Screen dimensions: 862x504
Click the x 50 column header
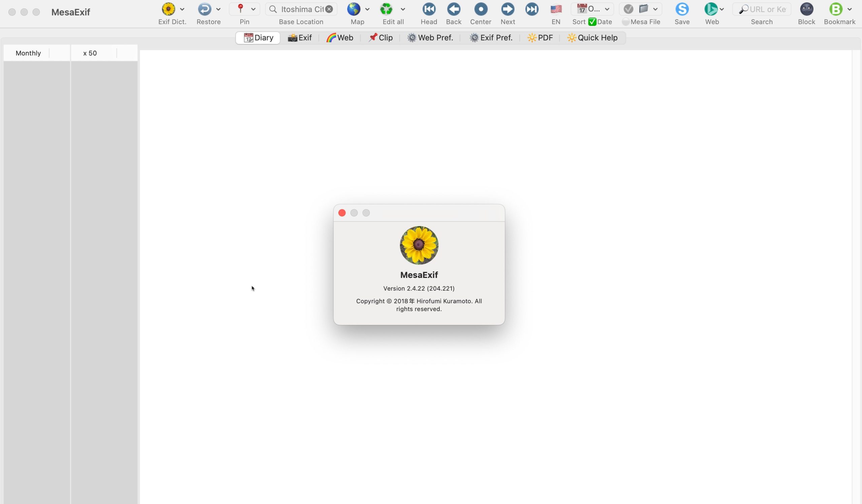tap(90, 53)
